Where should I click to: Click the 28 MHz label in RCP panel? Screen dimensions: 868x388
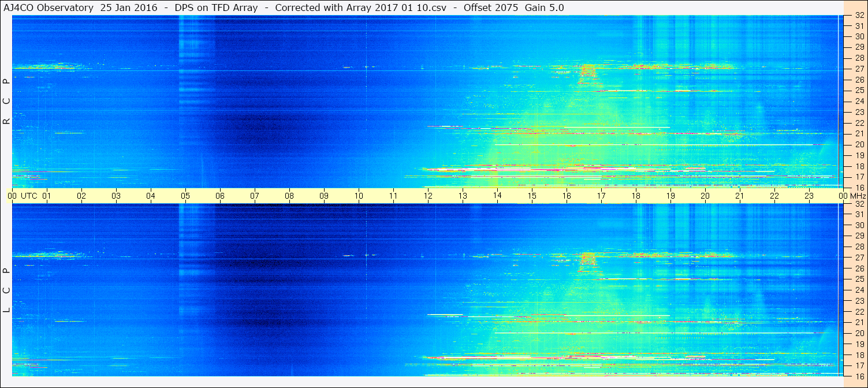pyautogui.click(x=859, y=58)
